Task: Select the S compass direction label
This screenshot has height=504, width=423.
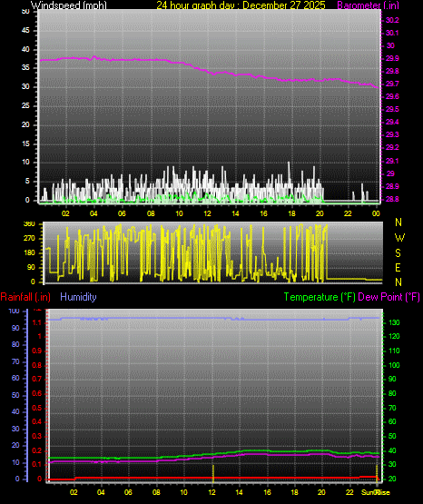Action: 398,253
